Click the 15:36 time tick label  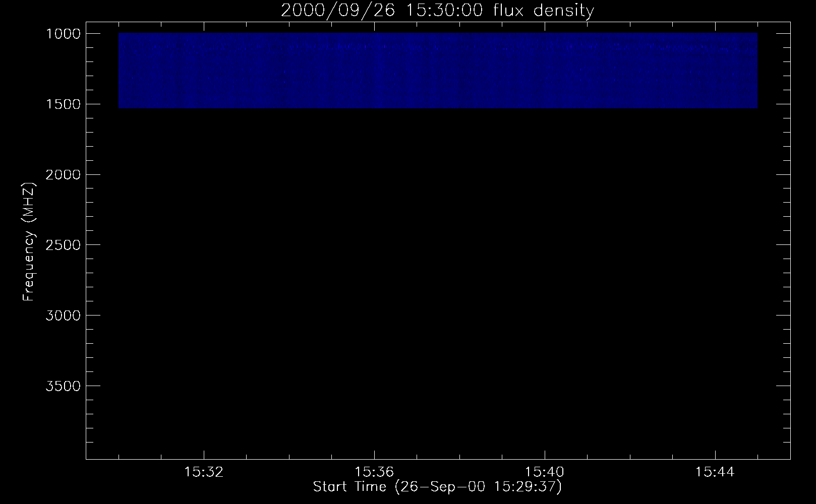(x=374, y=472)
